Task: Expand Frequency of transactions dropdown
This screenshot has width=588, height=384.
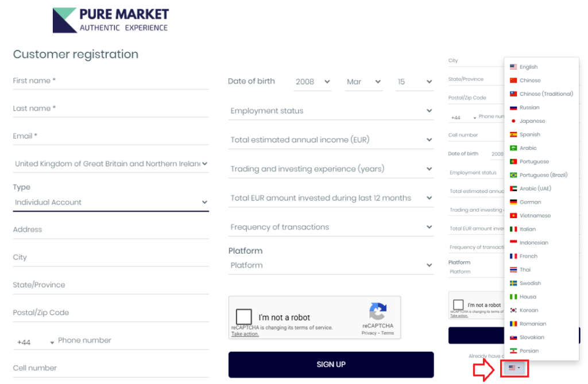Action: point(330,227)
